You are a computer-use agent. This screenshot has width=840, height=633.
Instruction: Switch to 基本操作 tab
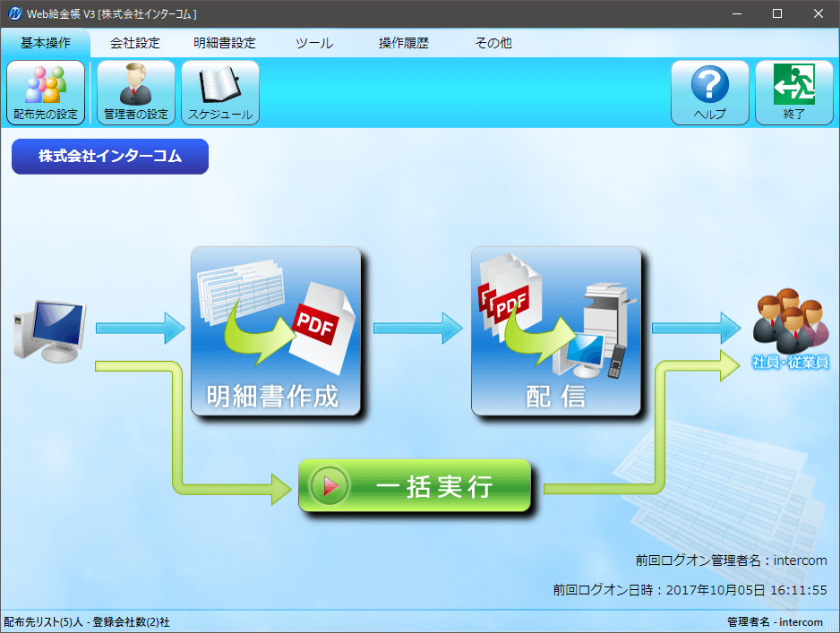(46, 43)
